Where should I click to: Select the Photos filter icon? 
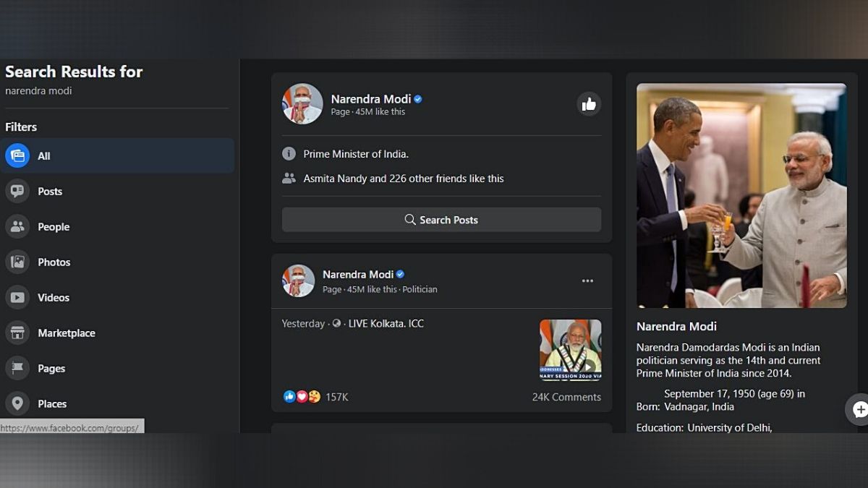(17, 262)
